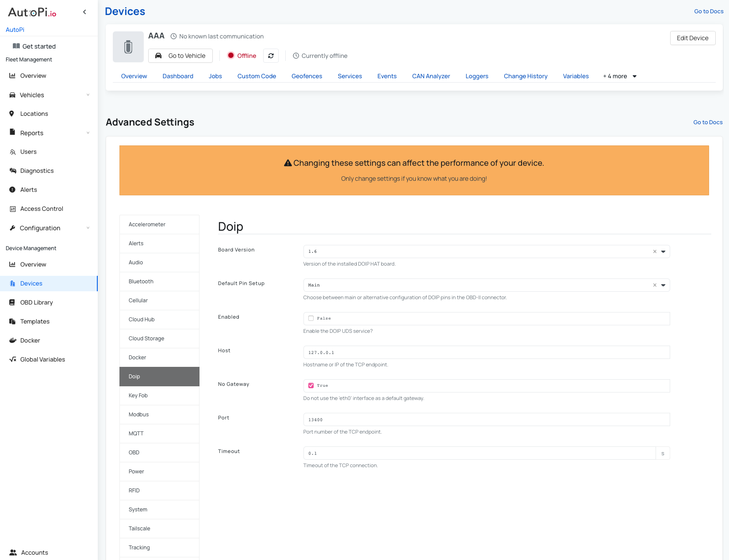Click the Host input field with 127.0.0.1
Viewport: 729px width, 560px height.
pyautogui.click(x=487, y=352)
